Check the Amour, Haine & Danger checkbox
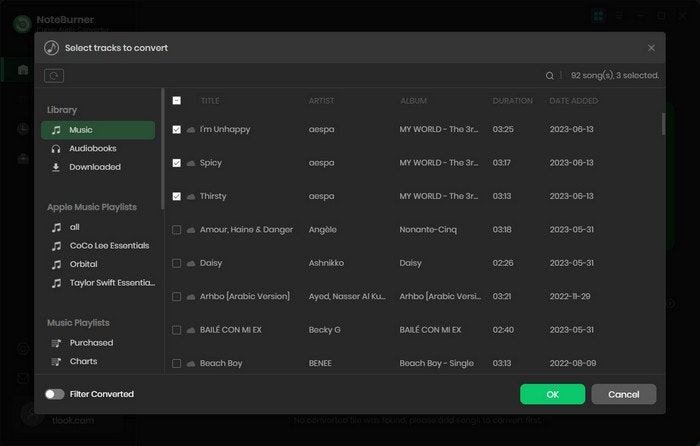Image resolution: width=700 pixels, height=446 pixels. (x=177, y=230)
